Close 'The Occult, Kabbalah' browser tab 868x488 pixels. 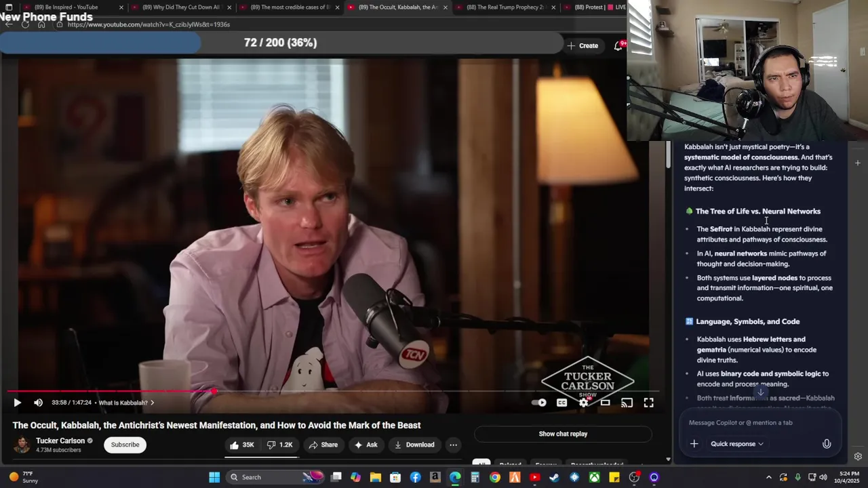445,7
